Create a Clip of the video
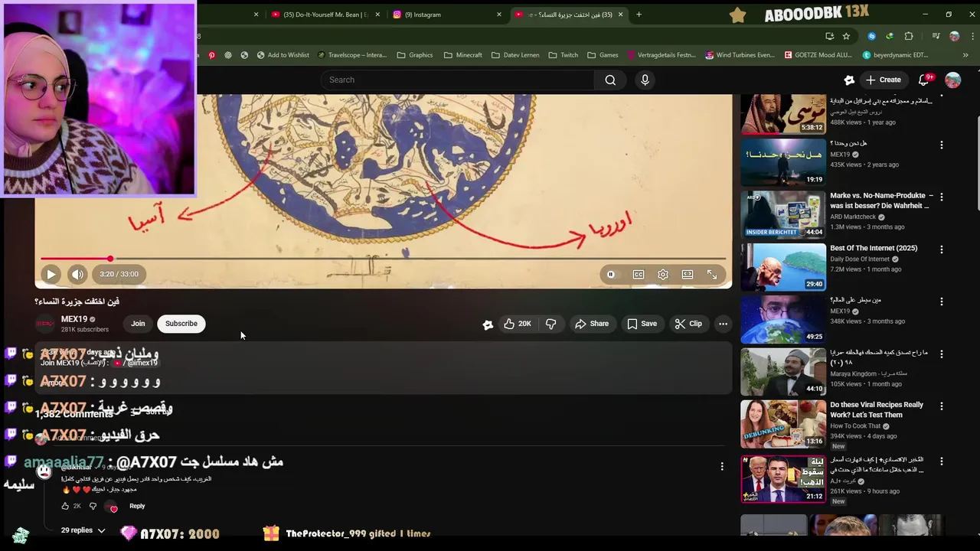 click(688, 324)
